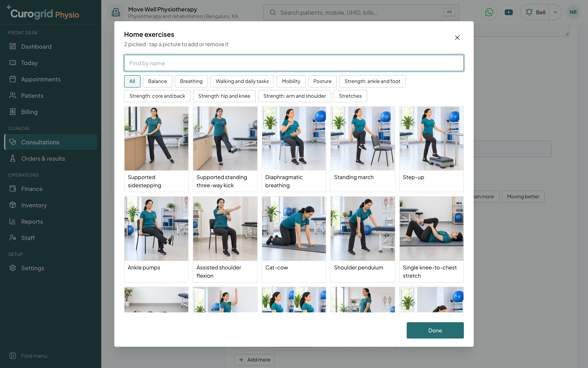588x368 pixels.
Task: Click the global patient search bar
Action: click(361, 12)
